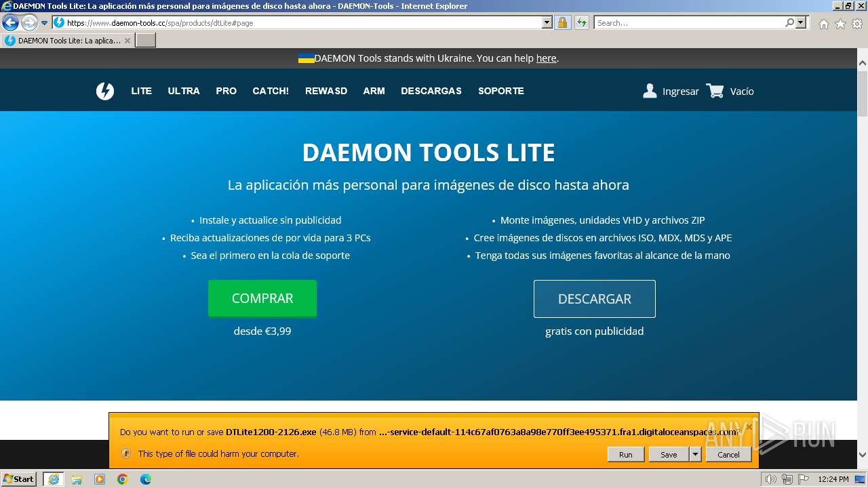Click the 'DAEMON TOOLS LITE' heading
The image size is (868, 488).
click(429, 152)
